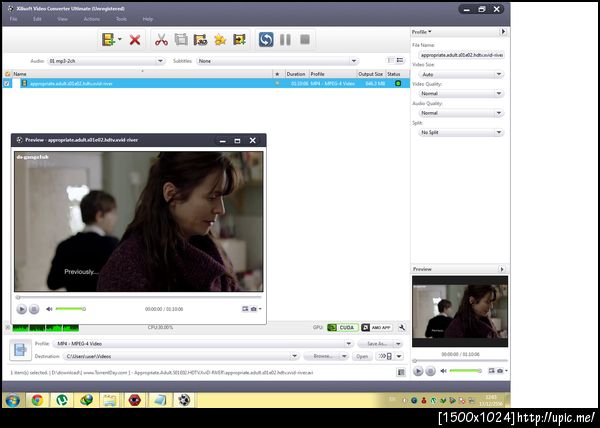Open the Destination path dropdown
Screen dimensions: 600x428
pyautogui.click(x=181, y=356)
